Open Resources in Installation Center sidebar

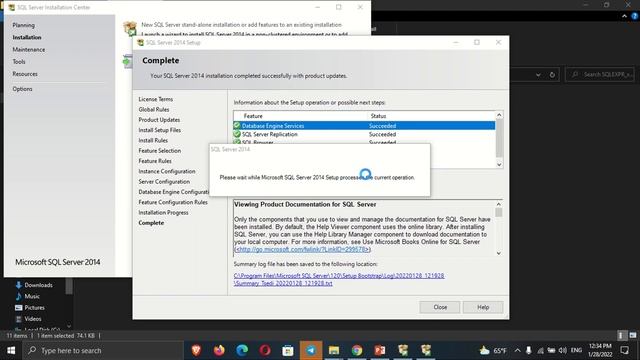pyautogui.click(x=25, y=74)
